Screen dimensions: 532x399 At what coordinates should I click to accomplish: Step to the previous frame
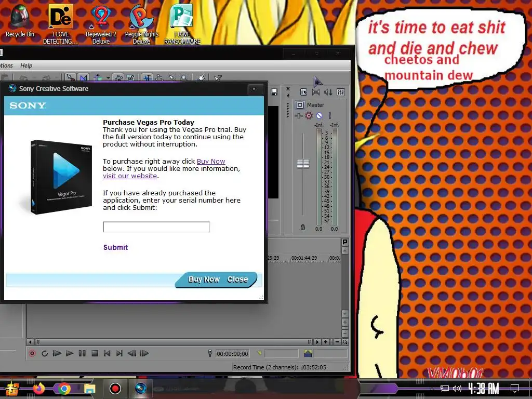pyautogui.click(x=131, y=353)
